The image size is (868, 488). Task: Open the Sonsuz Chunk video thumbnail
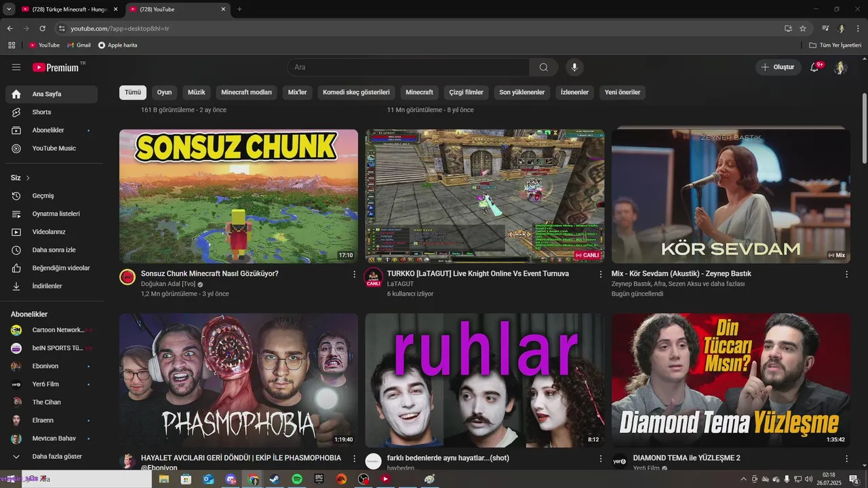tap(239, 196)
